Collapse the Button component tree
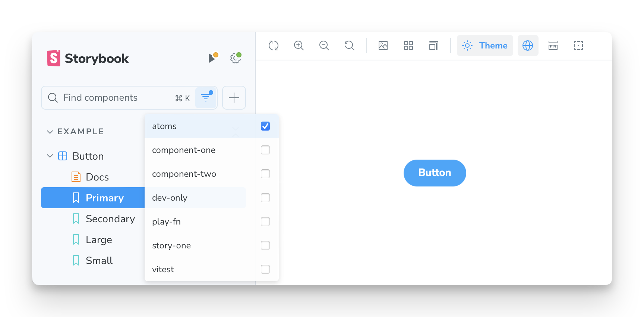The height and width of the screenshot is (317, 644). [x=50, y=156]
